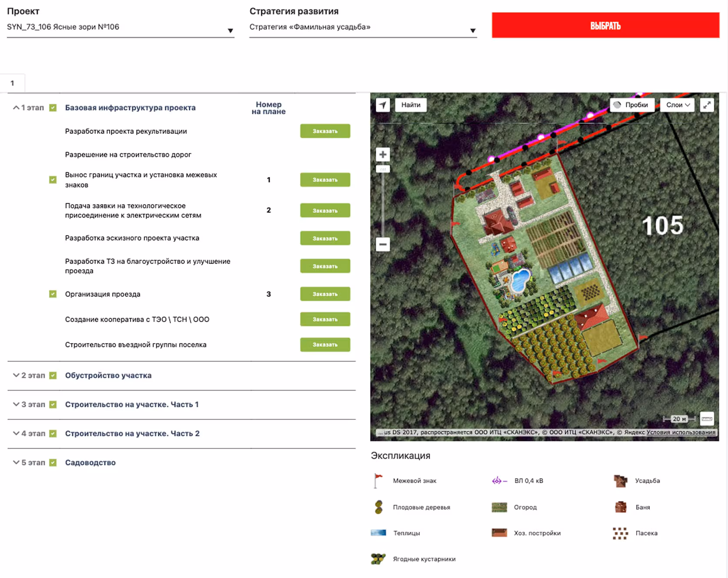Click the red ВЫБРАТЬ button
Viewport: 728px width, 578px height.
click(x=605, y=25)
